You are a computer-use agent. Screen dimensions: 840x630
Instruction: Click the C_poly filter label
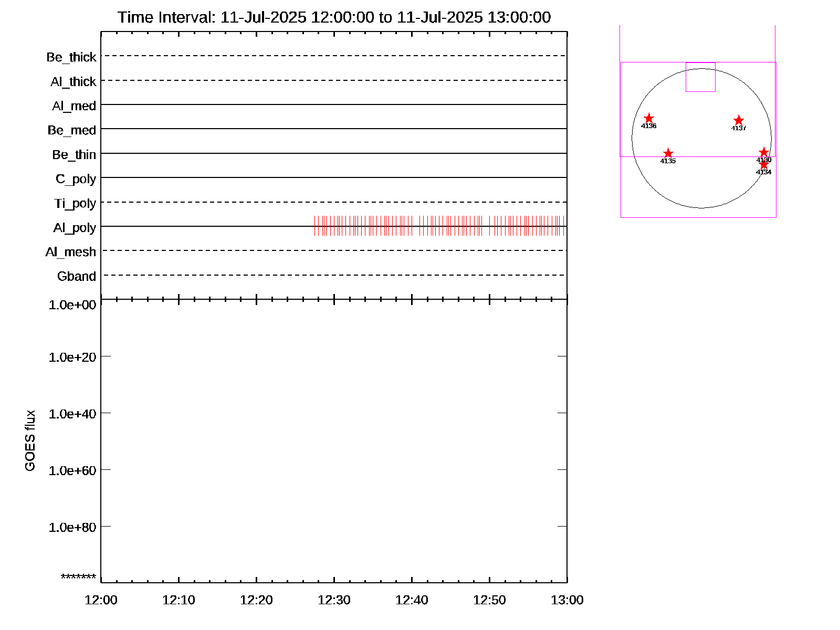tap(76, 179)
